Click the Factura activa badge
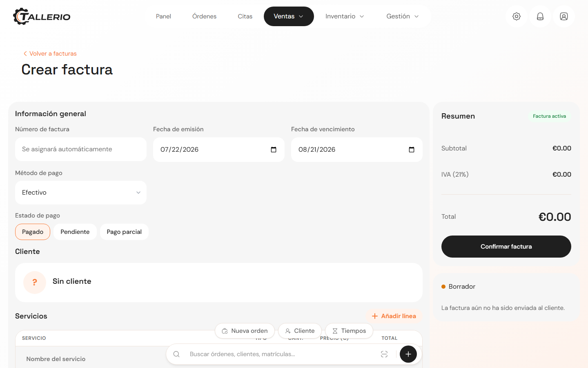The image size is (588, 368). (x=549, y=116)
